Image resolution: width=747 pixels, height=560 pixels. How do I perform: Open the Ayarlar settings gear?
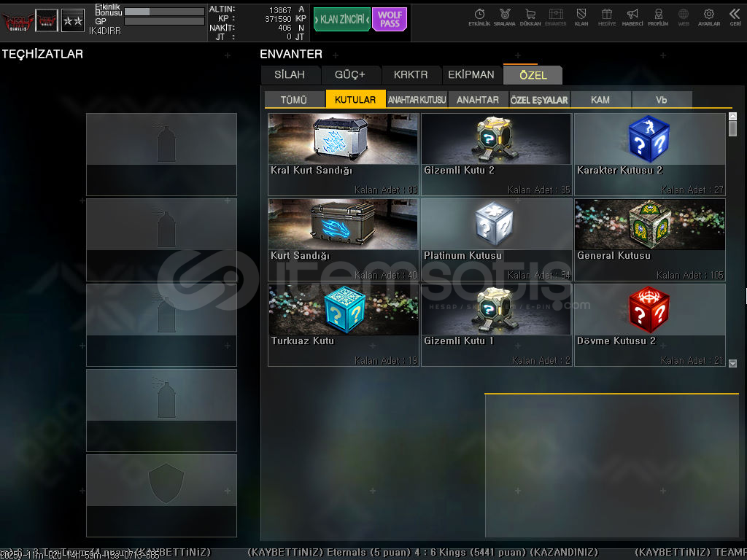(x=708, y=16)
